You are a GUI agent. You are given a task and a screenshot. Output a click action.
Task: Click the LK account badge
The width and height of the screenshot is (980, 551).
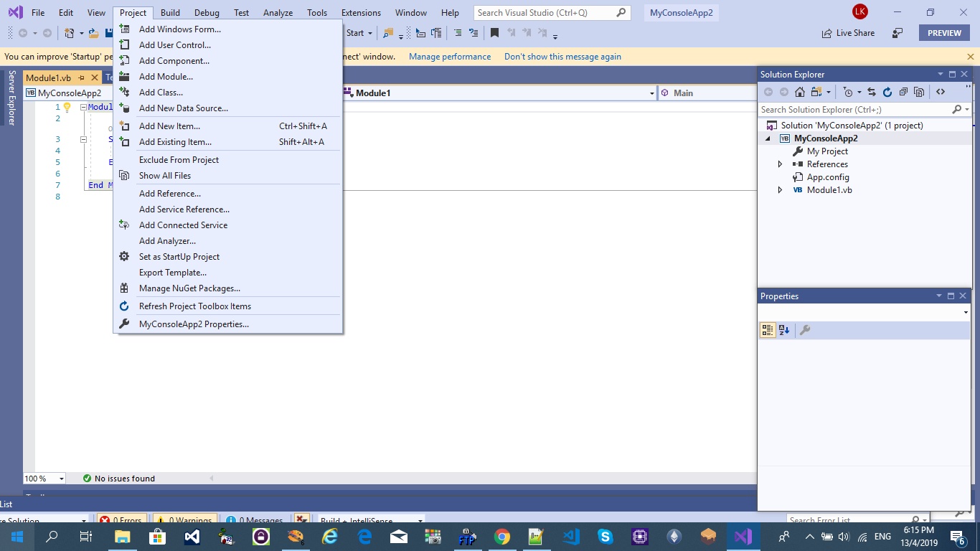[x=859, y=12]
